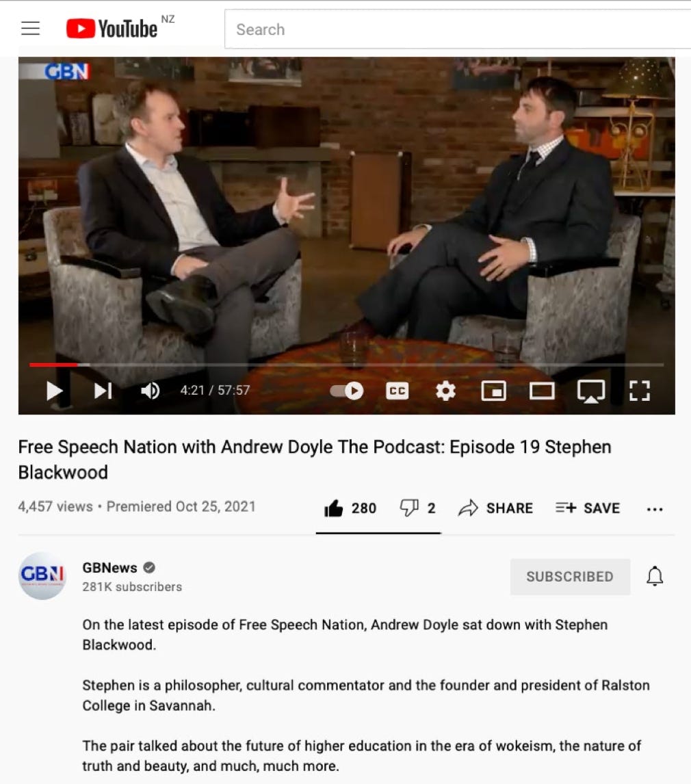Skip to the next video
The height and width of the screenshot is (784, 691).
[x=103, y=391]
